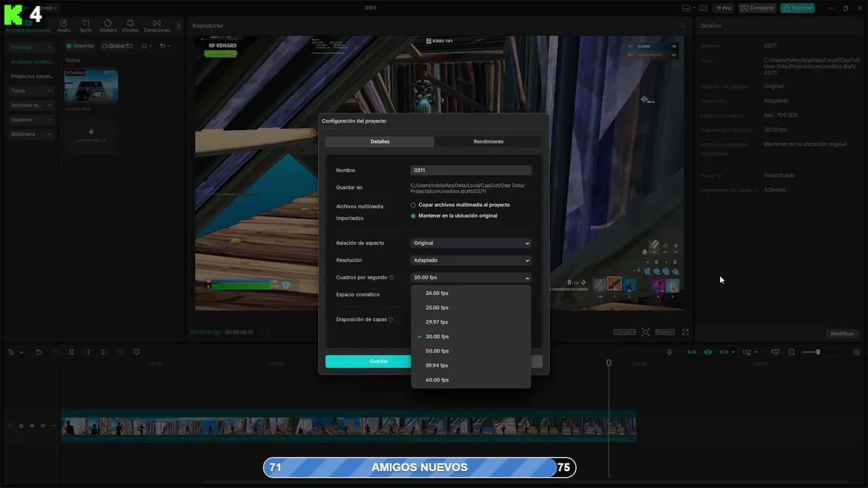Image resolution: width=868 pixels, height=488 pixels.
Task: Click the Relación button in player
Action: click(x=665, y=332)
